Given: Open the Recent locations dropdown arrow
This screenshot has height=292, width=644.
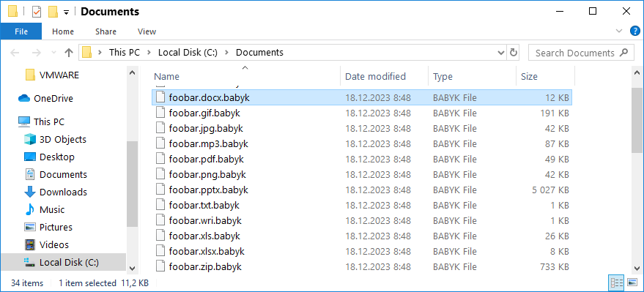Looking at the screenshot, I should [x=53, y=53].
